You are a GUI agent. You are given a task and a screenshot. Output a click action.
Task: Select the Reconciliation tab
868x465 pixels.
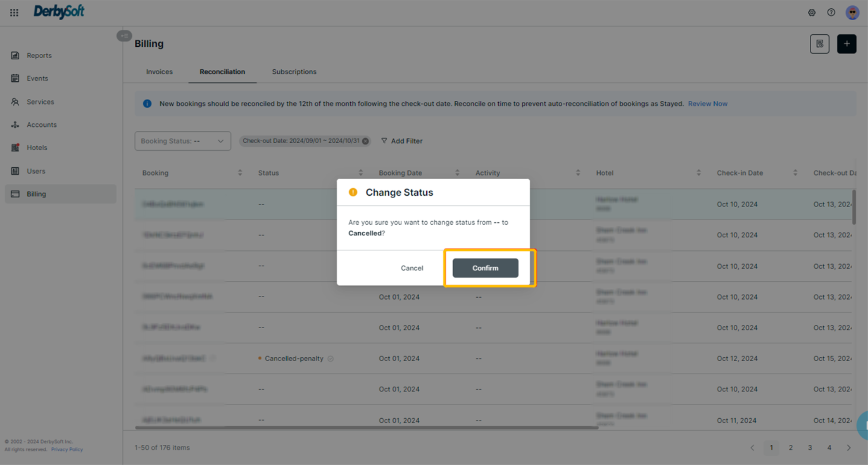pyautogui.click(x=222, y=72)
